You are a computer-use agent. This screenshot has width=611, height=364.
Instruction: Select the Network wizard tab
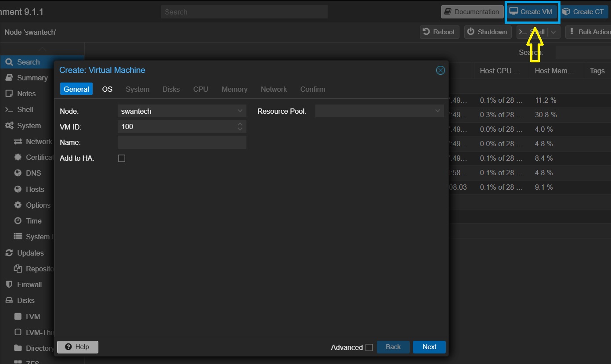274,89
